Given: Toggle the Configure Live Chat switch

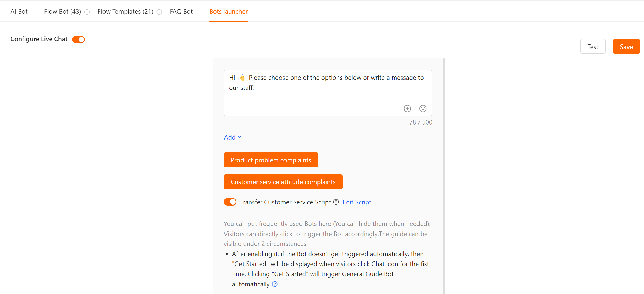Looking at the screenshot, I should (x=79, y=39).
